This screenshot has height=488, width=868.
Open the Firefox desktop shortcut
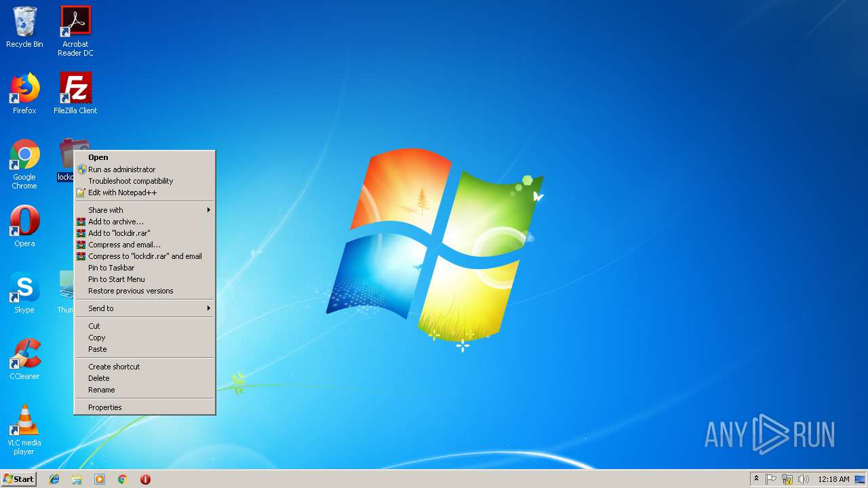(x=24, y=94)
